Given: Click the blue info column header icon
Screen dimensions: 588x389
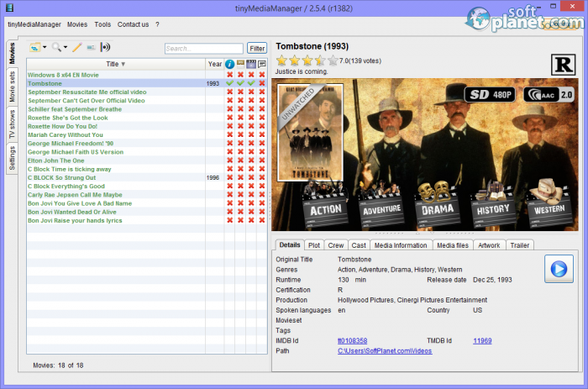Looking at the screenshot, I should (x=229, y=64).
